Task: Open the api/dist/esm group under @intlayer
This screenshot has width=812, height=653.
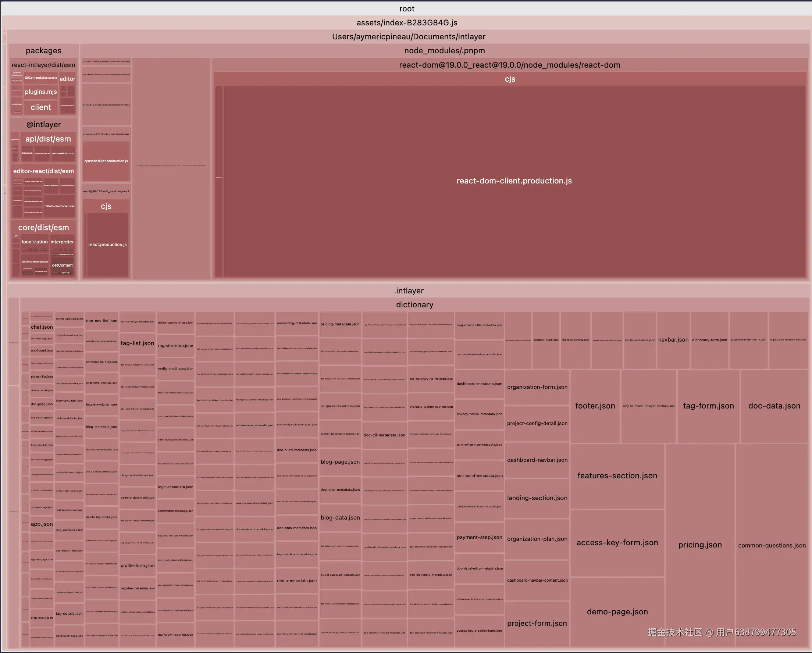Action: 48,139
